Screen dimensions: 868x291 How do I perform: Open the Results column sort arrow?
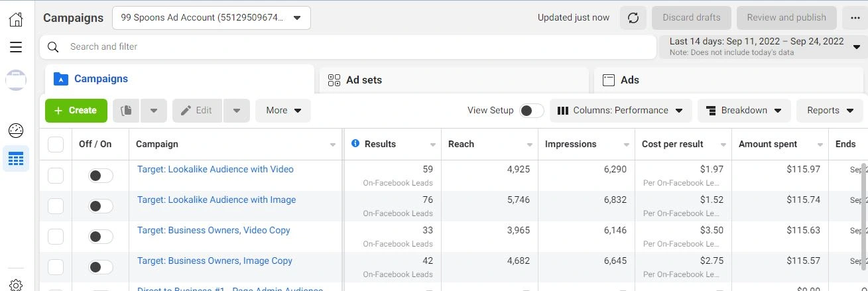click(433, 145)
